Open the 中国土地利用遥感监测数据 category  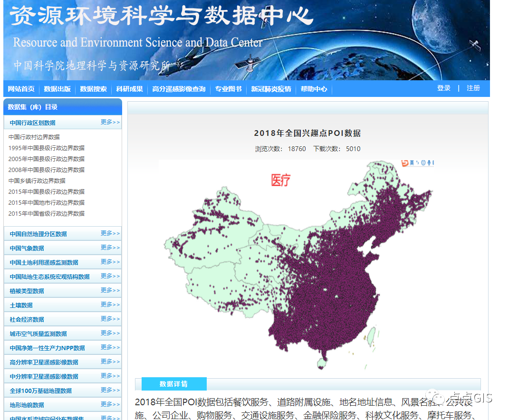(x=44, y=263)
